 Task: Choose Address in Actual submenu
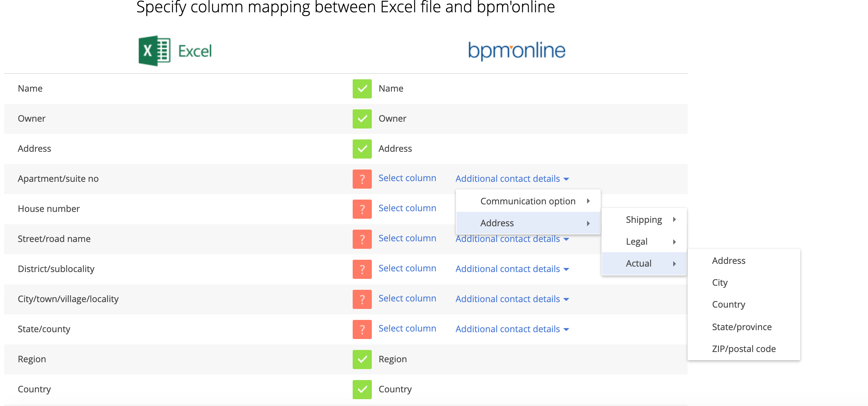coord(744,261)
